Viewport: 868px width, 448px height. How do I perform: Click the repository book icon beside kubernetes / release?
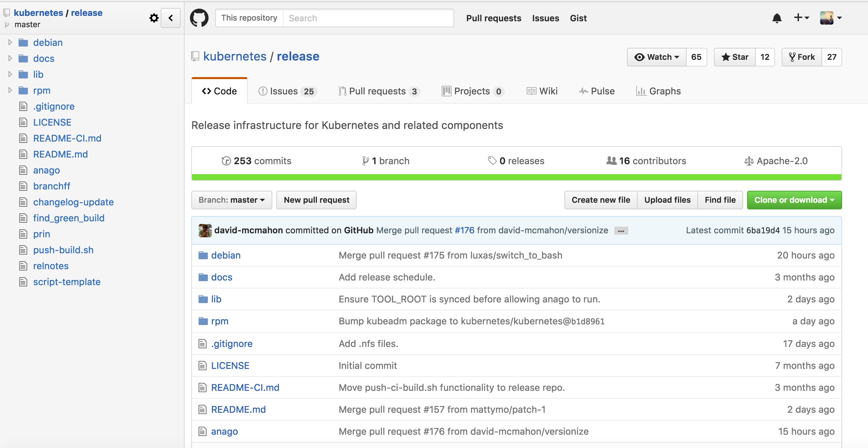[x=195, y=56]
